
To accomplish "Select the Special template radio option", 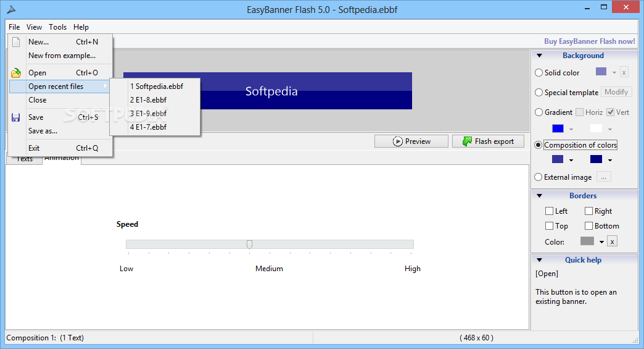I will tap(539, 93).
